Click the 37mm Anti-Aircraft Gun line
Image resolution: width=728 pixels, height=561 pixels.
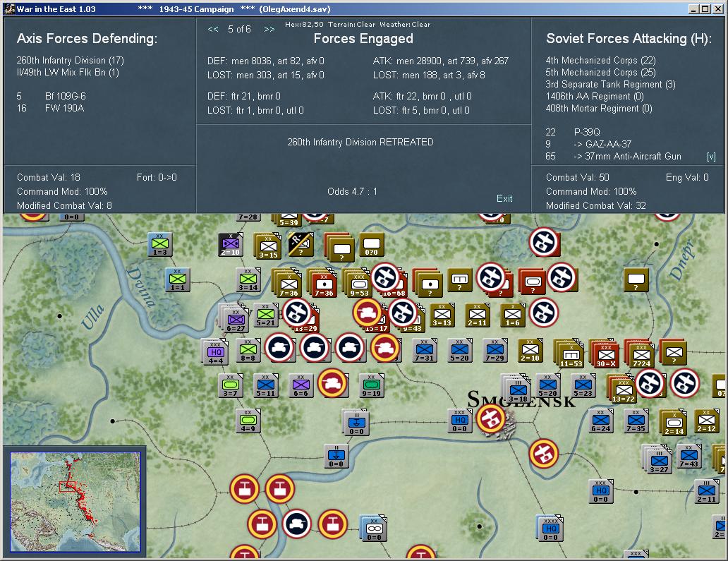coord(613,157)
